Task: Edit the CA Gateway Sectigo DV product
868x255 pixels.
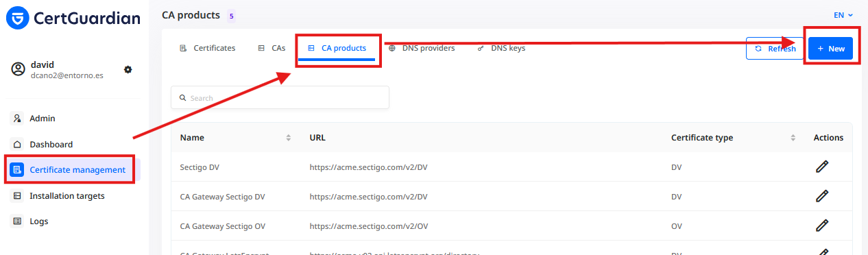Action: [822, 196]
